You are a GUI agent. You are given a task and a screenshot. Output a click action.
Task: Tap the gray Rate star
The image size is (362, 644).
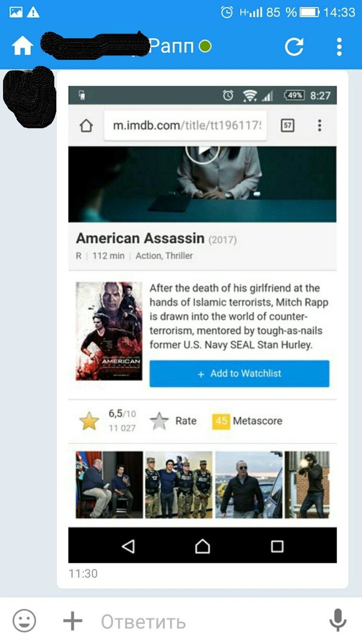point(159,421)
